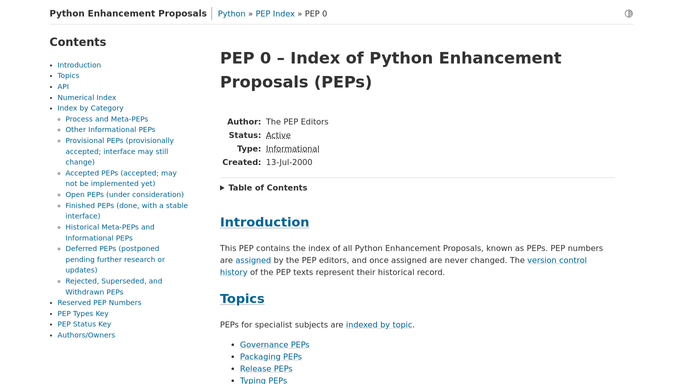
Task: Toggle the light/dark theme icon
Action: (628, 13)
